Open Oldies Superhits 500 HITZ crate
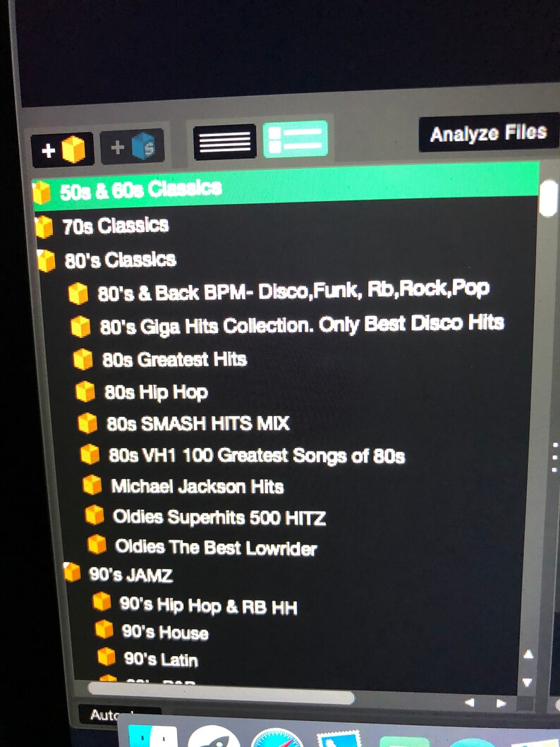This screenshot has width=560, height=747. 219,517
